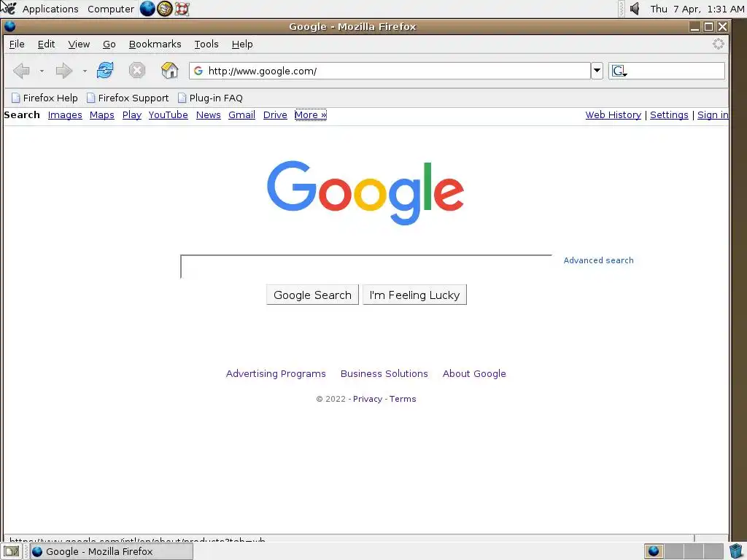747x560 pixels.
Task: Click the News link
Action: click(208, 114)
